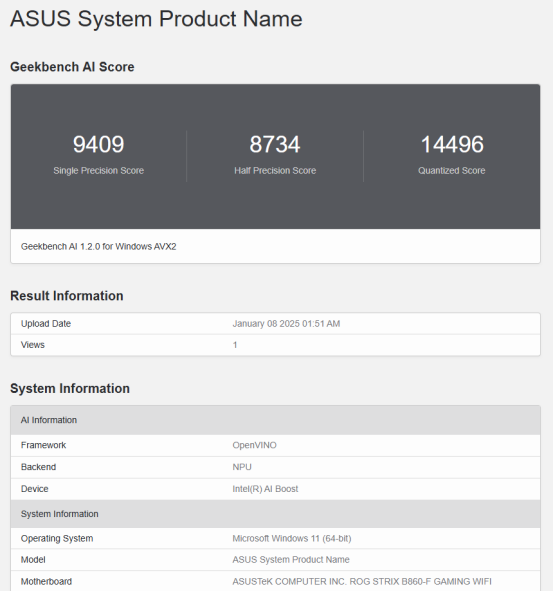
Task: Click the ASUS System Product Name model value
Action: (291, 560)
